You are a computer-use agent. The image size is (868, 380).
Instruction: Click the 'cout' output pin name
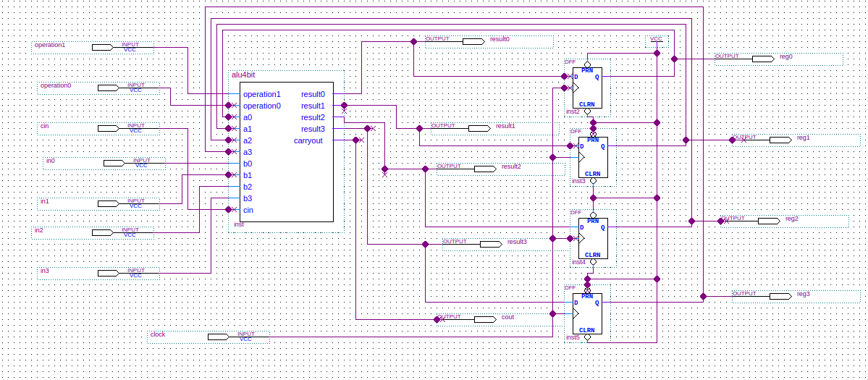point(507,317)
